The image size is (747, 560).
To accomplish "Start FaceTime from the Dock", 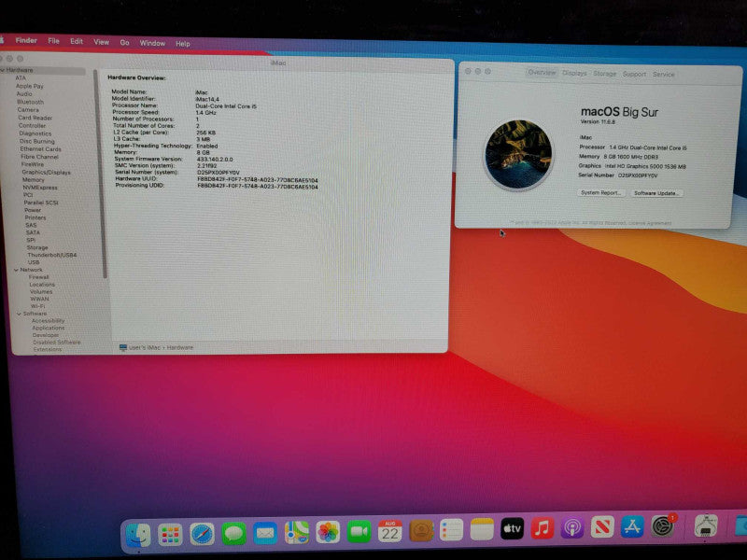I will click(359, 531).
